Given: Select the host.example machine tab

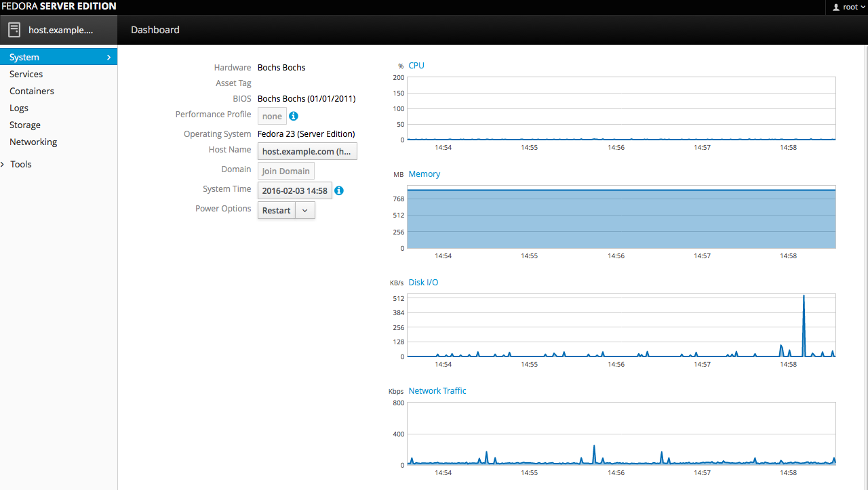Looking at the screenshot, I should pos(58,30).
